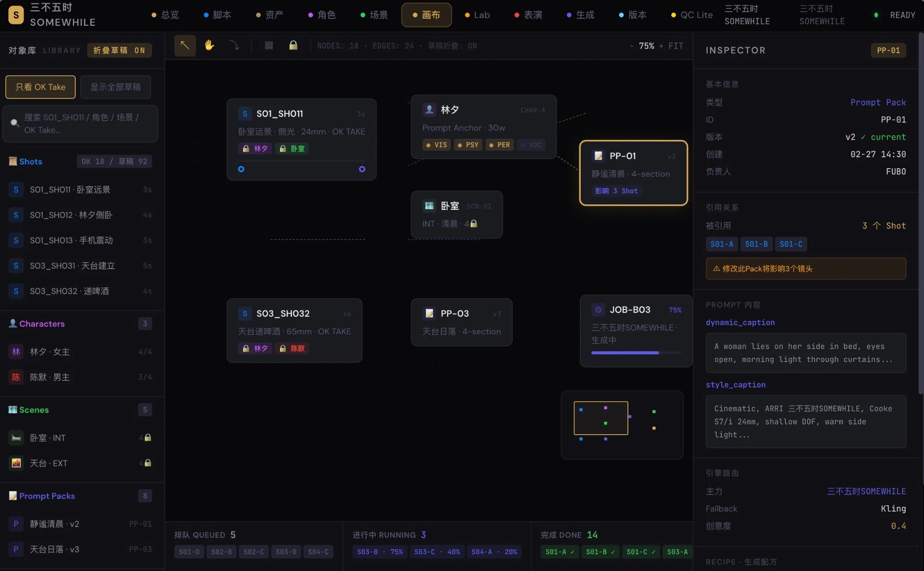This screenshot has width=924, height=571.
Task: Click the lock icon in canvas toolbar
Action: point(293,45)
